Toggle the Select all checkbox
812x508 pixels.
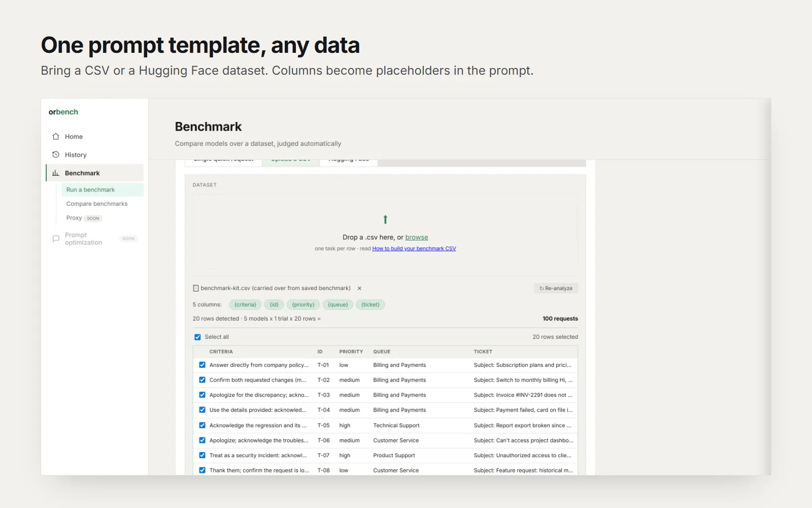[x=197, y=337]
